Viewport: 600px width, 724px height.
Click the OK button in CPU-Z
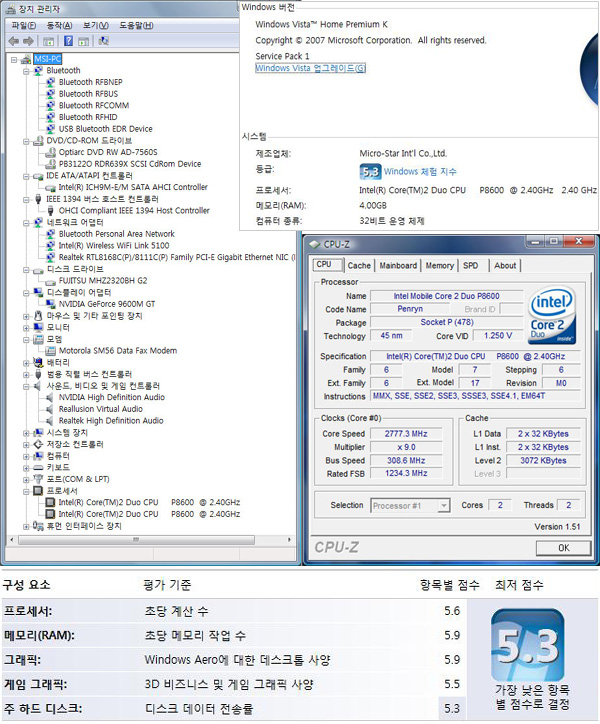[563, 548]
